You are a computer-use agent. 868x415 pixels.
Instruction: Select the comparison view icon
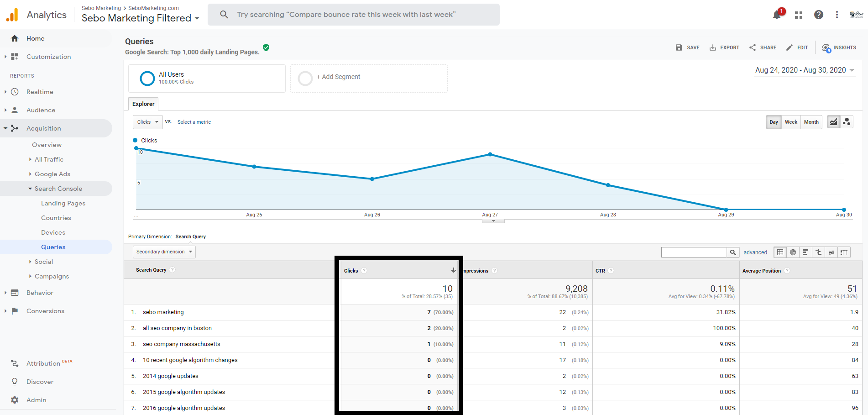point(818,252)
